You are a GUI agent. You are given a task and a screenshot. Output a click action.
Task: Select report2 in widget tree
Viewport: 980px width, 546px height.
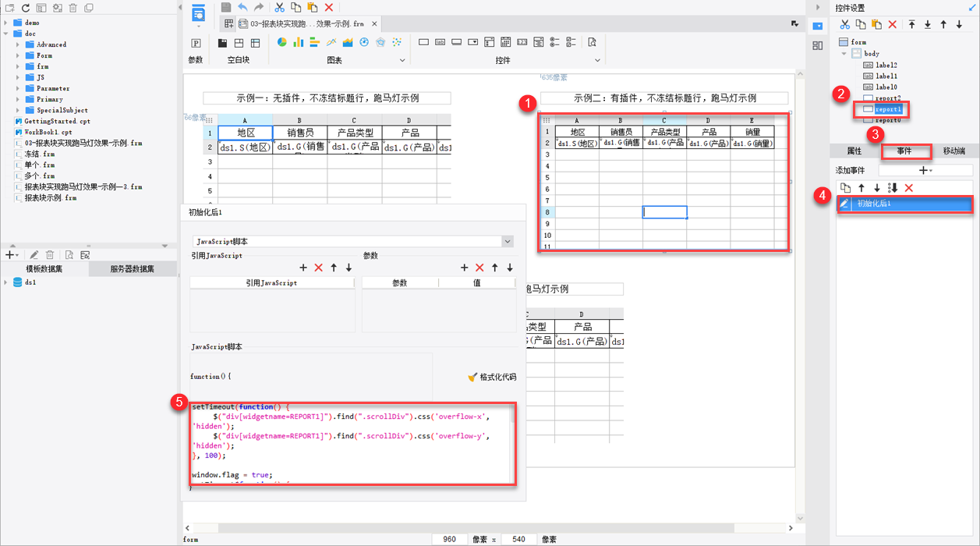(x=888, y=98)
